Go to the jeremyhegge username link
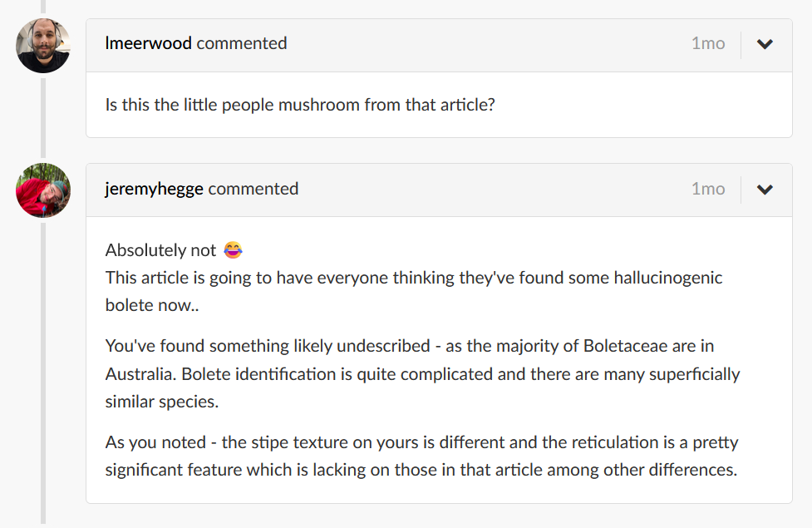 click(x=155, y=189)
